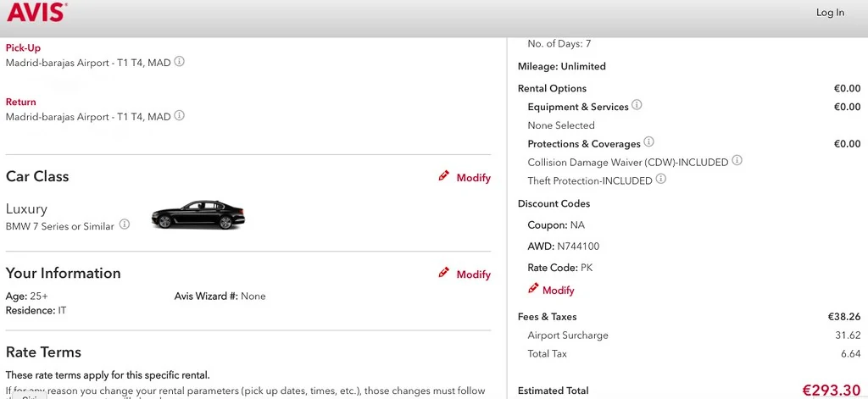Image resolution: width=868 pixels, height=399 pixels.
Task: Click the Protections & Coverages info icon
Action: [x=649, y=142]
